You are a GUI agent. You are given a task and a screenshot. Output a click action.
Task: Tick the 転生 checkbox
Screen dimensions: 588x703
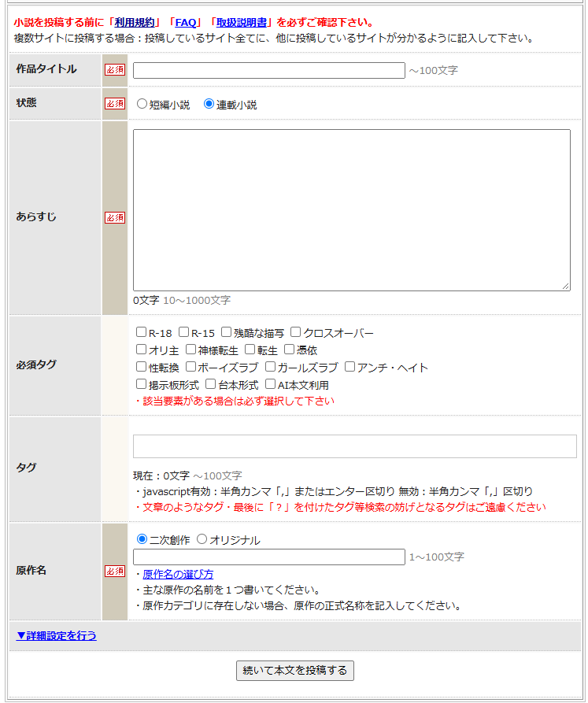click(250, 350)
